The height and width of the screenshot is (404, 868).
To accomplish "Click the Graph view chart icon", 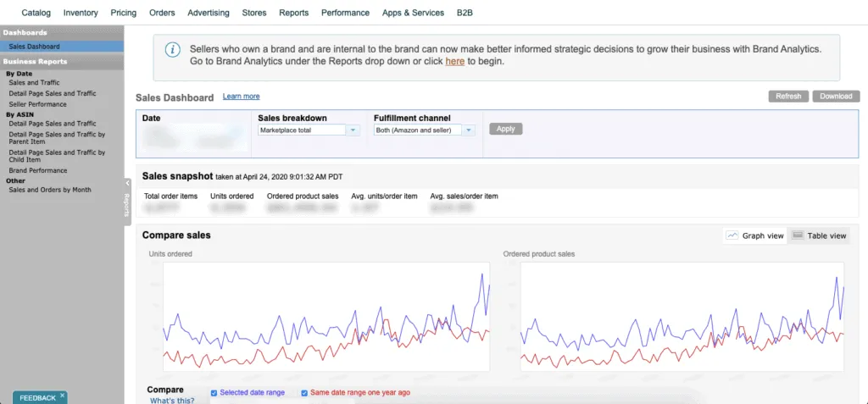I will [732, 235].
